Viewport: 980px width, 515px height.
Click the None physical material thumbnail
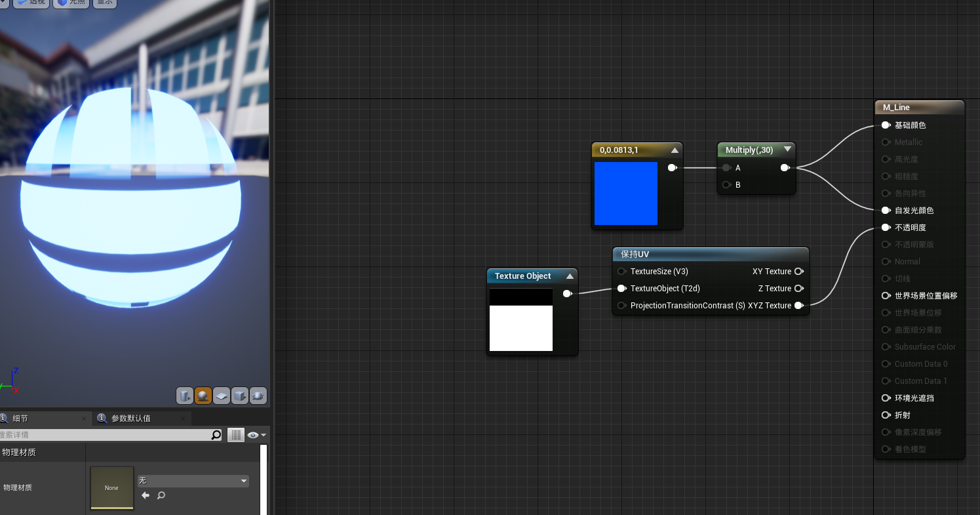pos(111,487)
